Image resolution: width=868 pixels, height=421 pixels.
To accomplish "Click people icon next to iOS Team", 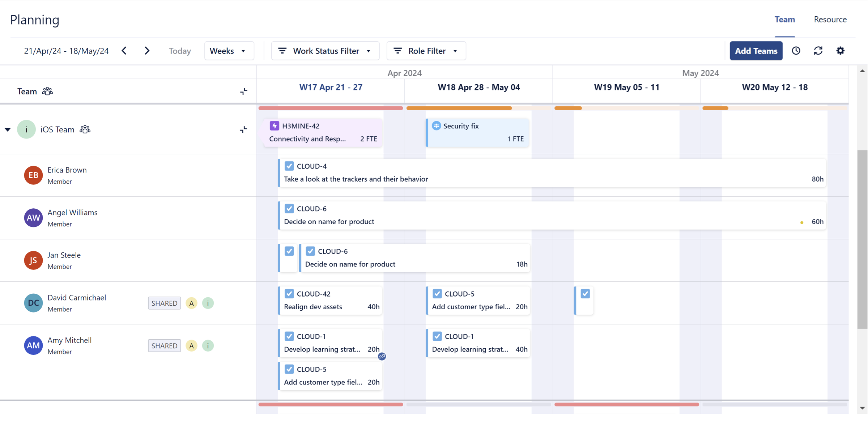I will [85, 129].
